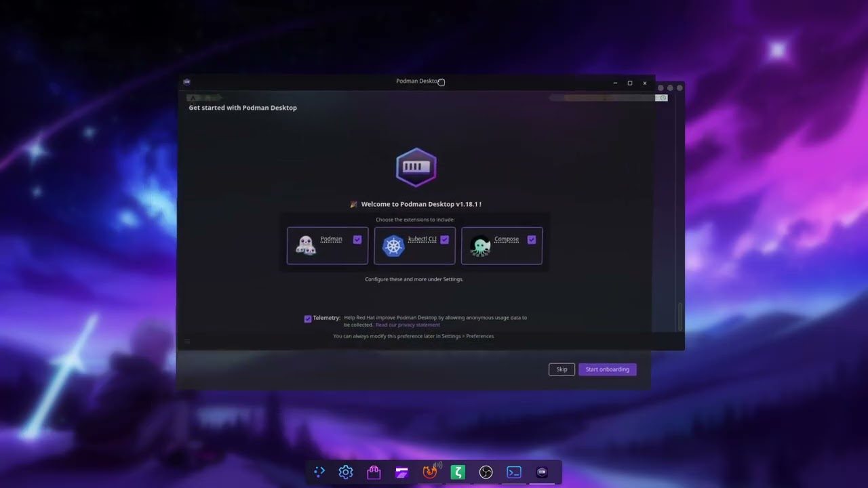Viewport: 868px width, 488px height.
Task: Open the green zeta app in the dock
Action: click(x=458, y=472)
